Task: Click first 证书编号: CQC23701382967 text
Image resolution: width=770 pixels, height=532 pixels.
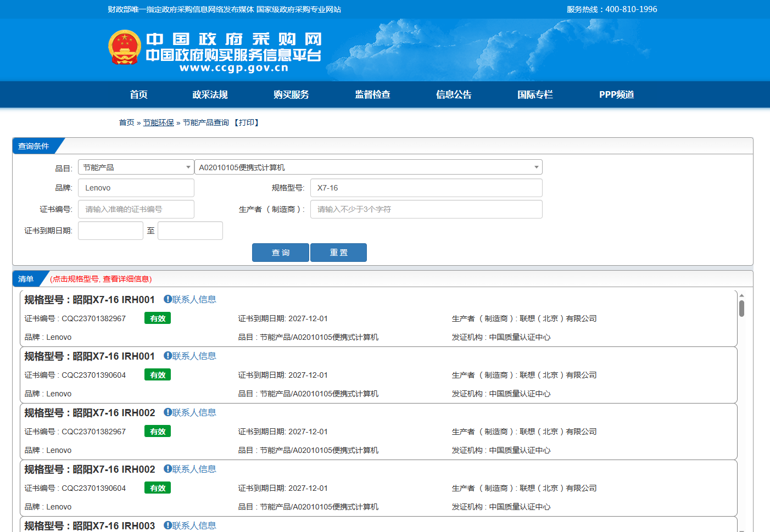Action: click(75, 318)
